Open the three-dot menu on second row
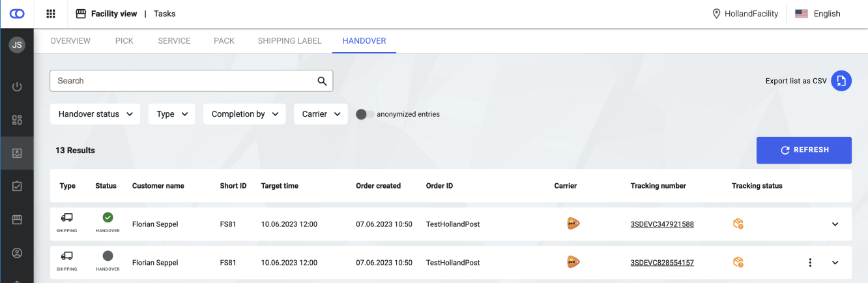 click(x=810, y=263)
